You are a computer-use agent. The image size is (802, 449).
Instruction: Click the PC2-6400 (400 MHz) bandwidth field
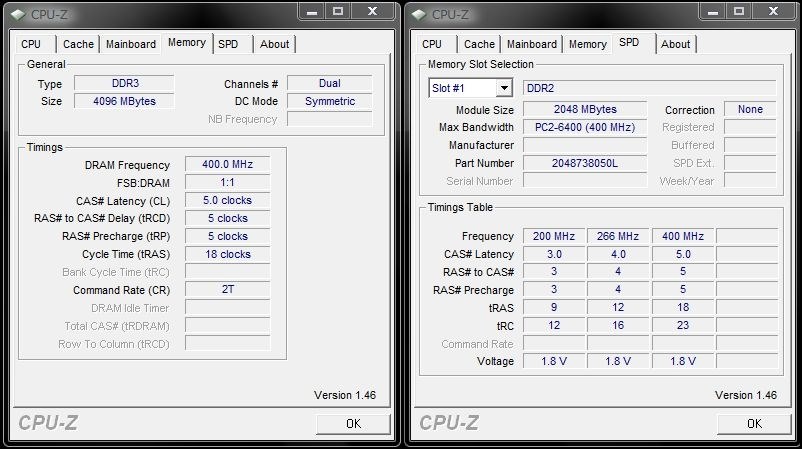click(585, 127)
